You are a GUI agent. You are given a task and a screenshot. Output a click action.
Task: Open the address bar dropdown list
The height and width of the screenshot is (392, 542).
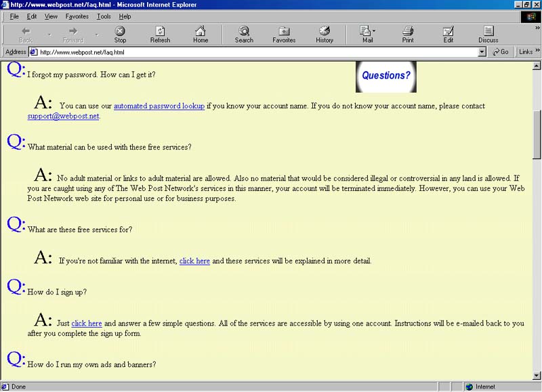tap(482, 52)
